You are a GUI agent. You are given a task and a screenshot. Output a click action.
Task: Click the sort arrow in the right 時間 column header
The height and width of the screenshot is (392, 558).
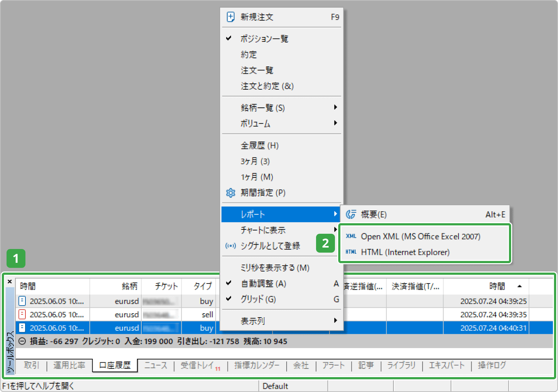point(519,286)
